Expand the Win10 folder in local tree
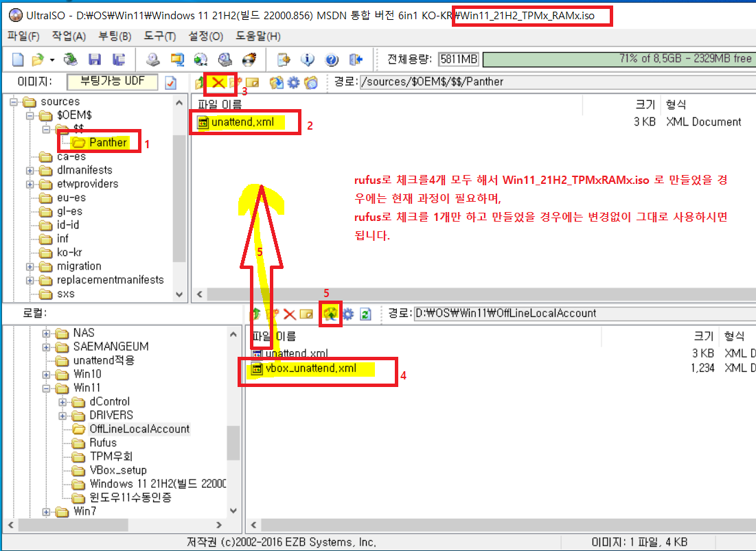Screen dimensions: 756x551 (x=46, y=375)
